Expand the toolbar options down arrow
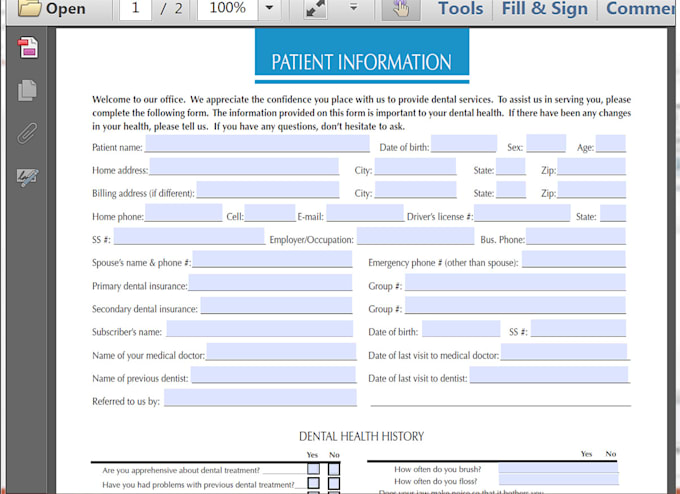The height and width of the screenshot is (494, 680). (354, 7)
